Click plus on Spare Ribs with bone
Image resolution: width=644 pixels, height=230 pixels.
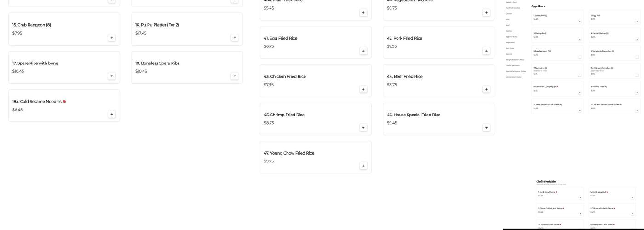pyautogui.click(x=112, y=76)
